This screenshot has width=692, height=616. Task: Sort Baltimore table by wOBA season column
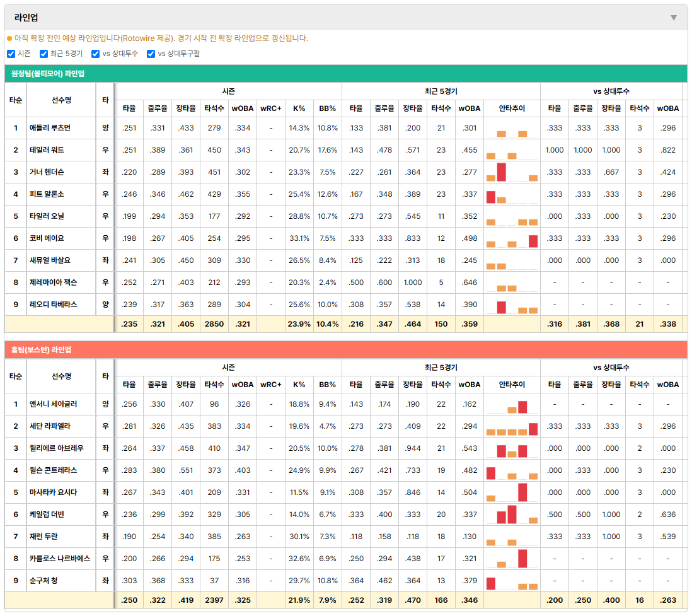point(243,108)
